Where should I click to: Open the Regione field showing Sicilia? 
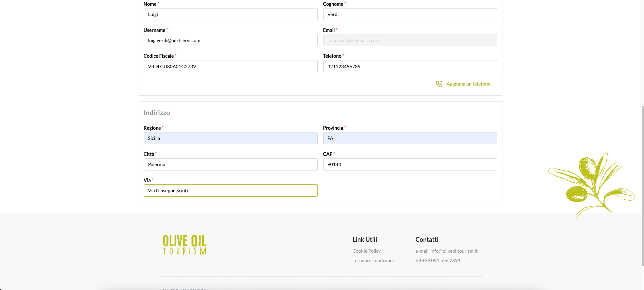tap(230, 138)
